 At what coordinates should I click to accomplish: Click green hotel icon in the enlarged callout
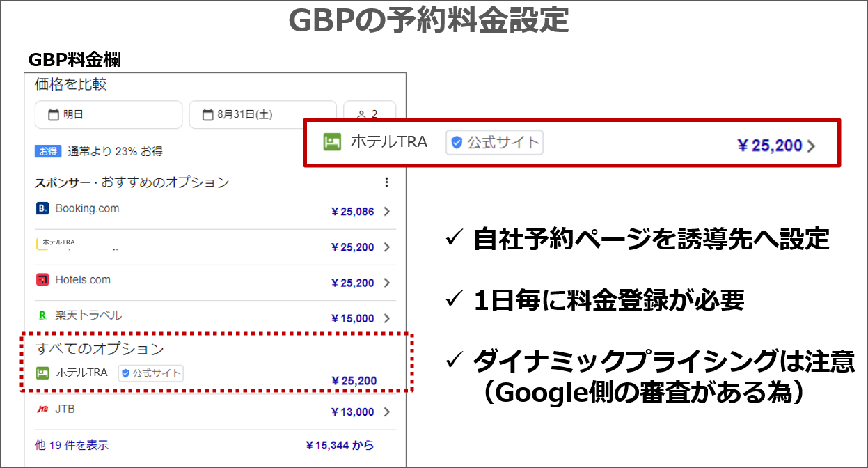(332, 142)
